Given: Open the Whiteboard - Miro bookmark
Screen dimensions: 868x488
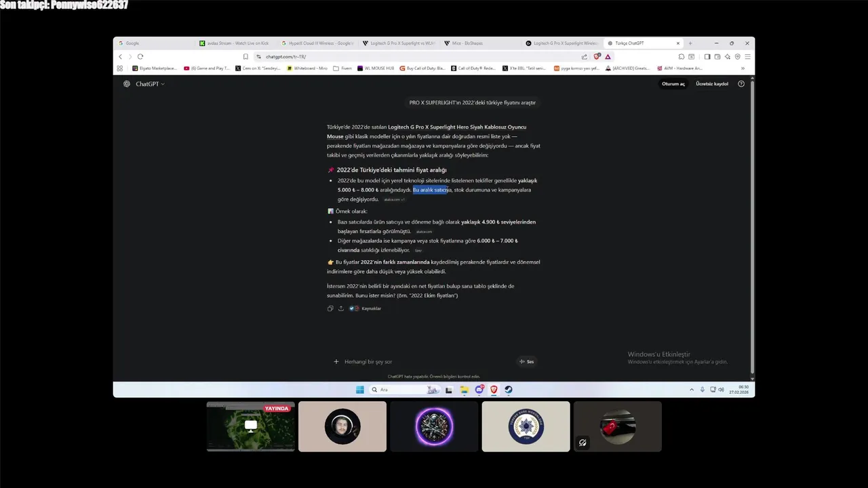Looking at the screenshot, I should tap(308, 68).
